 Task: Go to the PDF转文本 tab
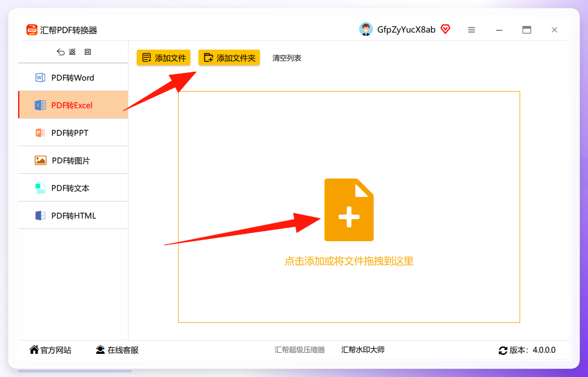(73, 188)
